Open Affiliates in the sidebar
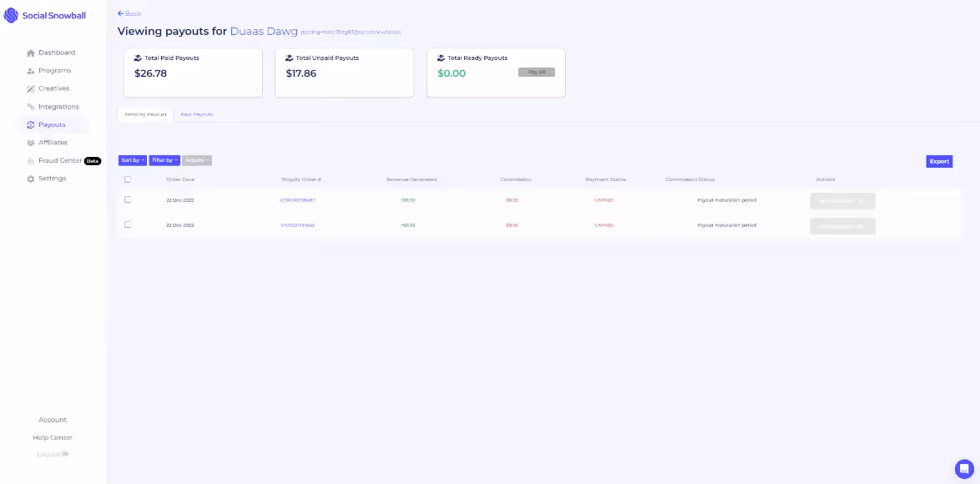 pyautogui.click(x=53, y=143)
